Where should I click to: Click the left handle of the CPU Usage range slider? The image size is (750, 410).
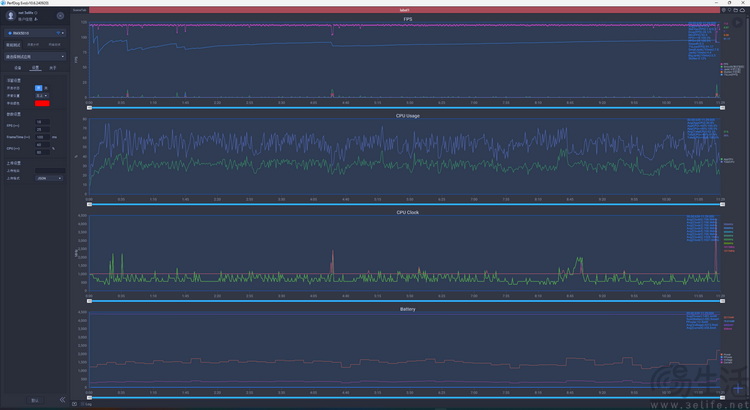click(x=89, y=204)
